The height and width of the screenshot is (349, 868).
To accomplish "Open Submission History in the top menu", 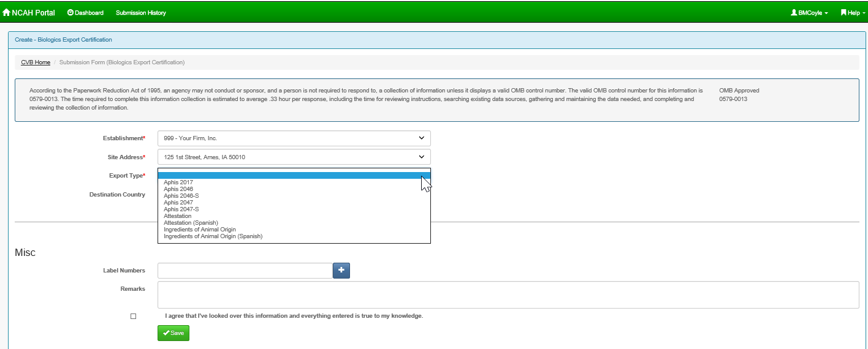I will pos(140,13).
